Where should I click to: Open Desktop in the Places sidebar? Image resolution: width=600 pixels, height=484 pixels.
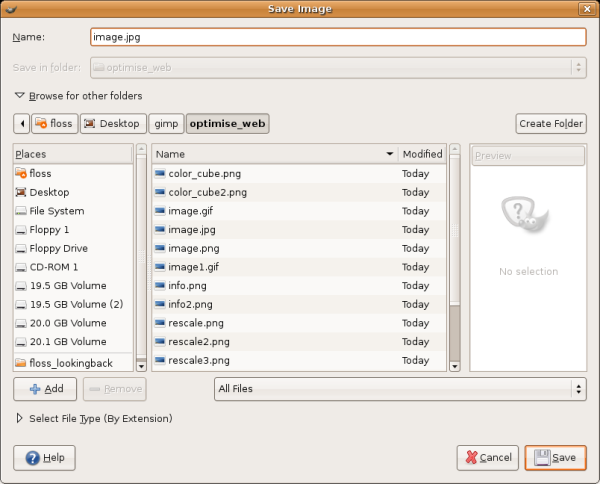click(49, 192)
